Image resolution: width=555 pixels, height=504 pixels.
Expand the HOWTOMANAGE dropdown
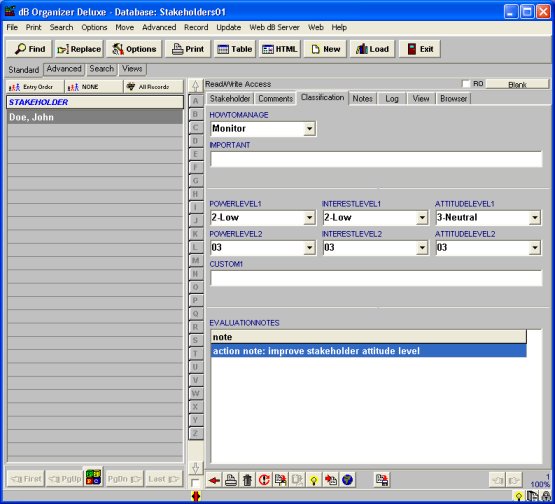[x=309, y=128]
